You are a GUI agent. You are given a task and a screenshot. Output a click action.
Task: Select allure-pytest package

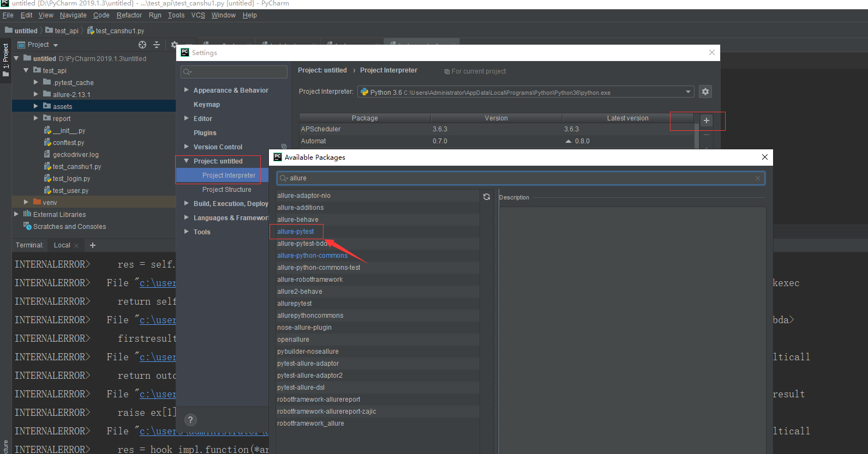point(296,232)
